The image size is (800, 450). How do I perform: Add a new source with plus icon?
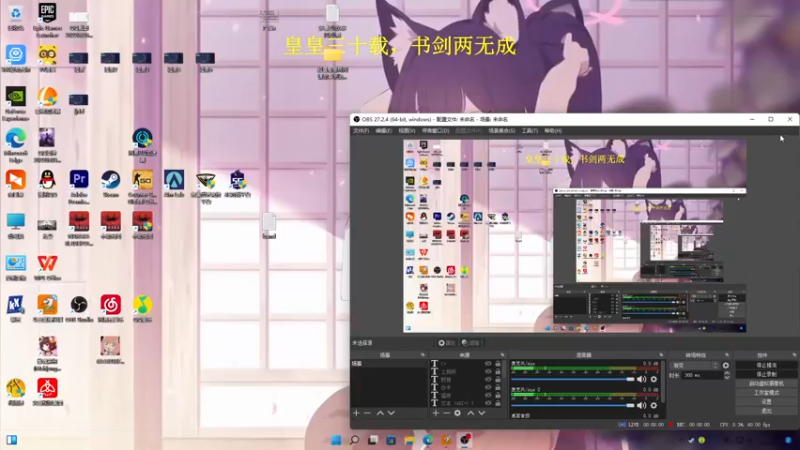pyautogui.click(x=436, y=413)
